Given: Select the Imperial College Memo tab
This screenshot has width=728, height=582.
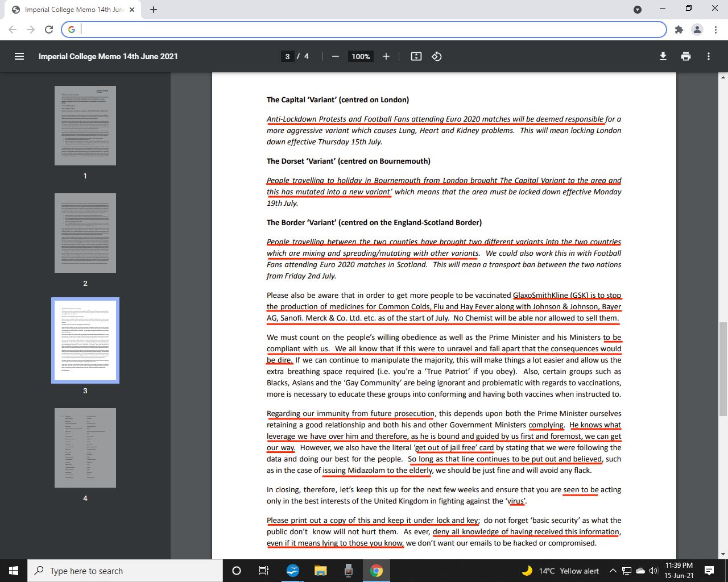Looking at the screenshot, I should tap(74, 9).
